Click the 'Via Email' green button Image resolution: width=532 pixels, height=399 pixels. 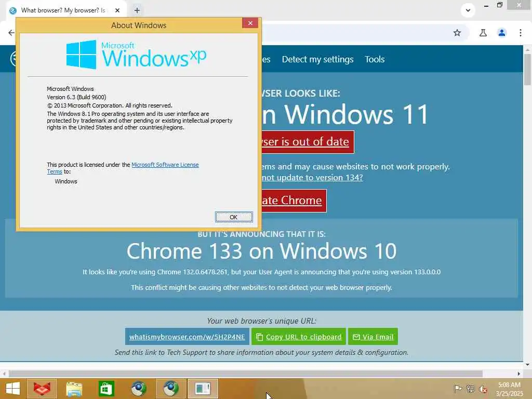coord(373,337)
